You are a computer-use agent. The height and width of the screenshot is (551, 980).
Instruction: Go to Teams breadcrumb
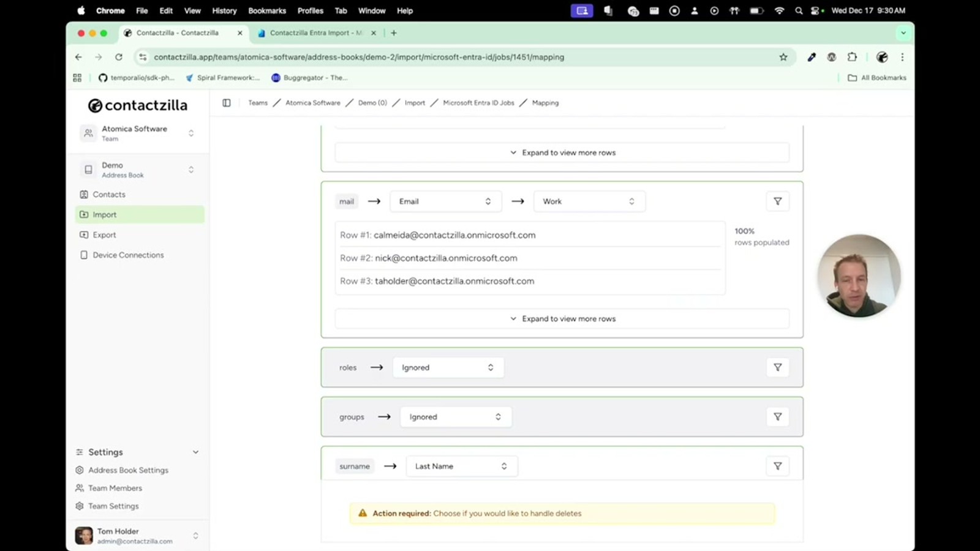[x=258, y=103]
